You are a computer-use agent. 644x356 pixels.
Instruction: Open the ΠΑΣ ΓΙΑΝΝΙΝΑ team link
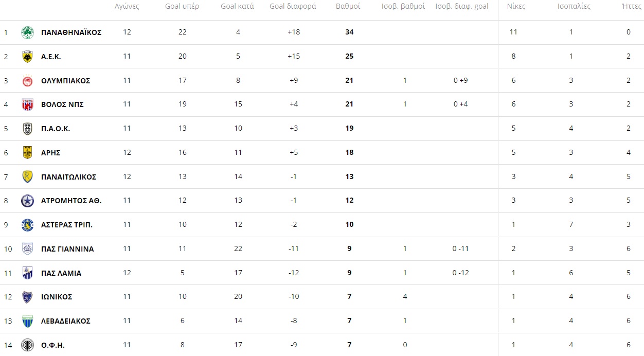(x=67, y=249)
